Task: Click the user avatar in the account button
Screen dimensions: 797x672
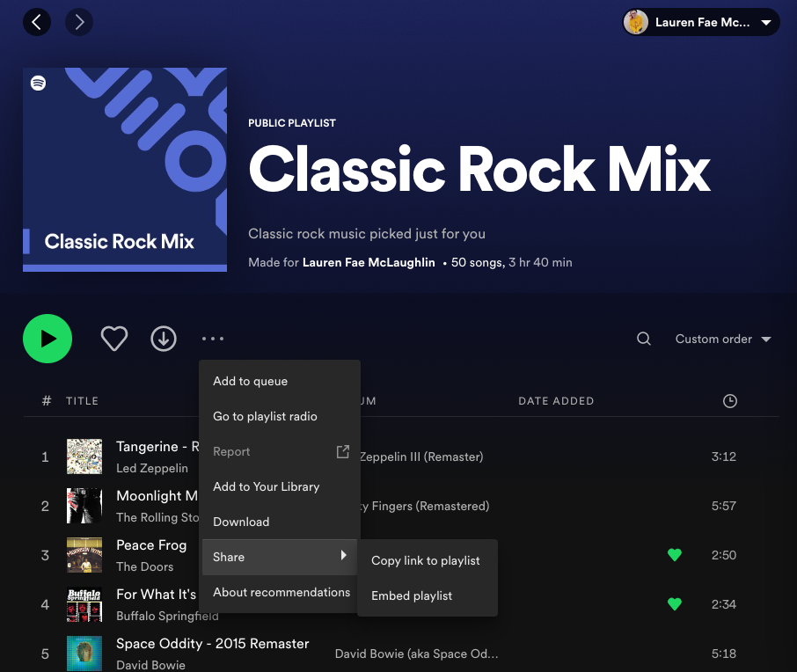Action: [634, 22]
